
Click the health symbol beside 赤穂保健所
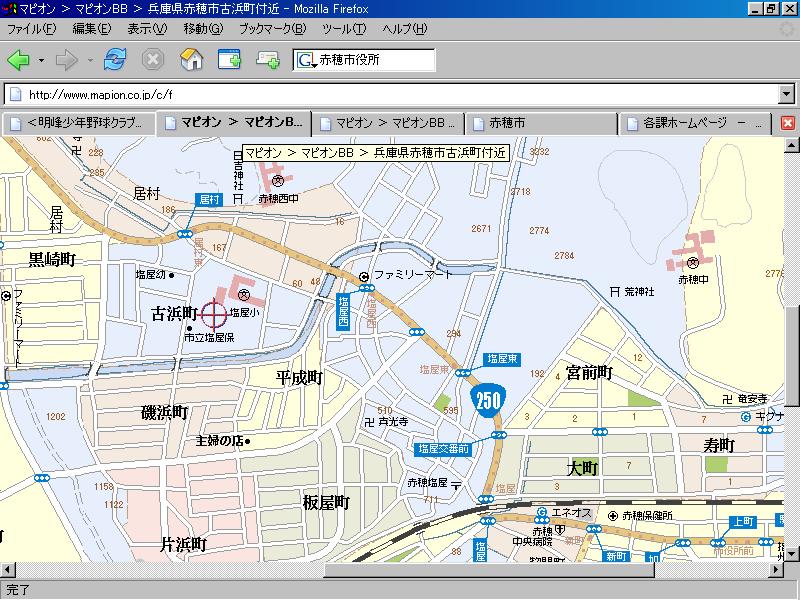pos(613,516)
